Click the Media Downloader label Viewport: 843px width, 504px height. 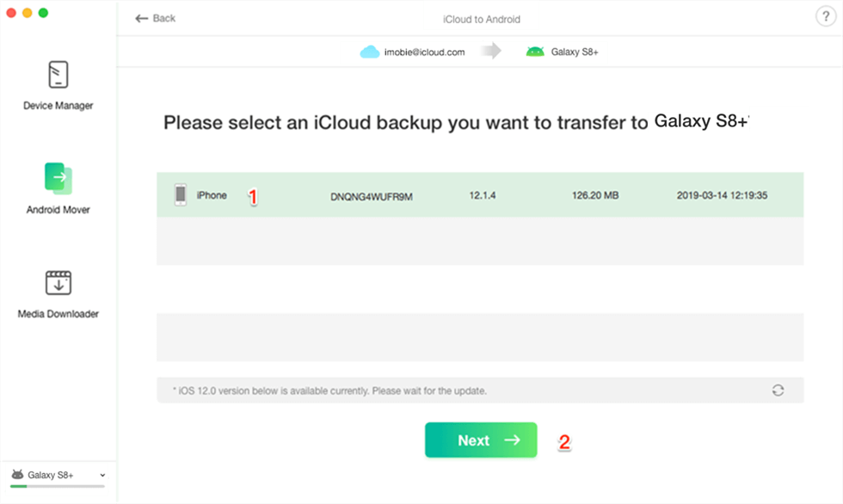coord(58,314)
